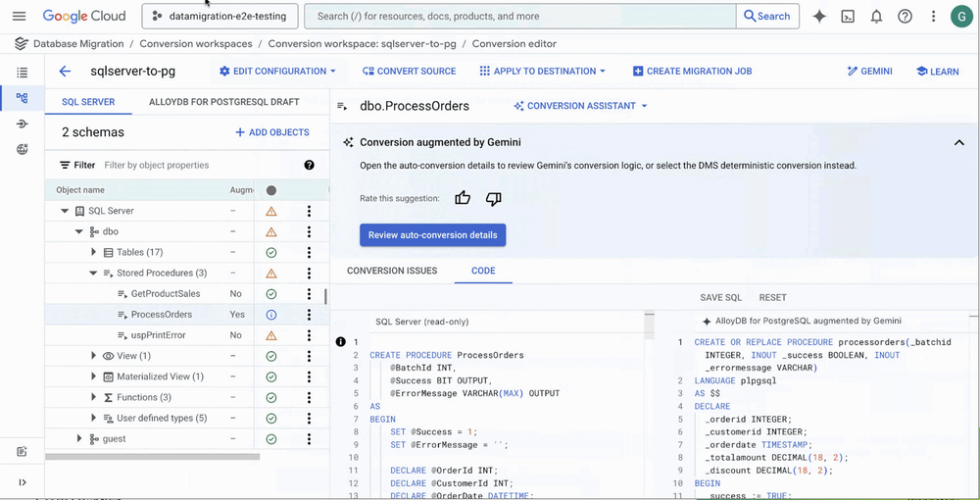The image size is (980, 500).
Task: Open the more menu for SQL Server row
Action: point(309,211)
